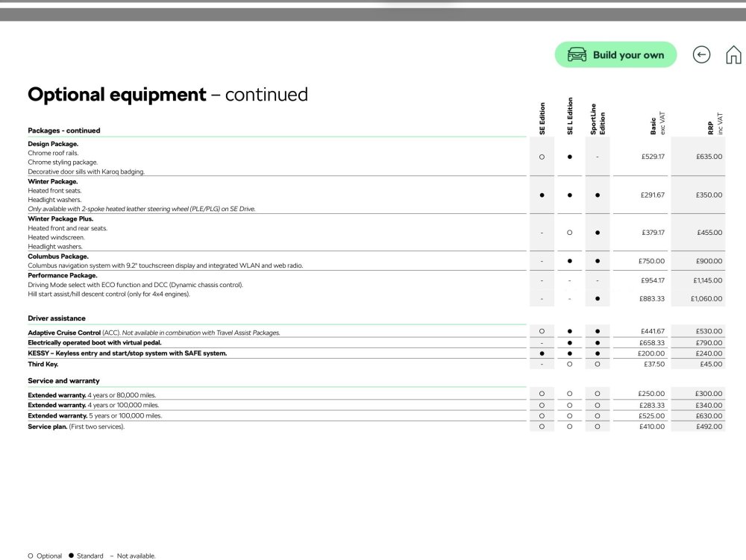The image size is (746, 560).
Task: Click the Driver assistance section heading
Action: pos(57,318)
